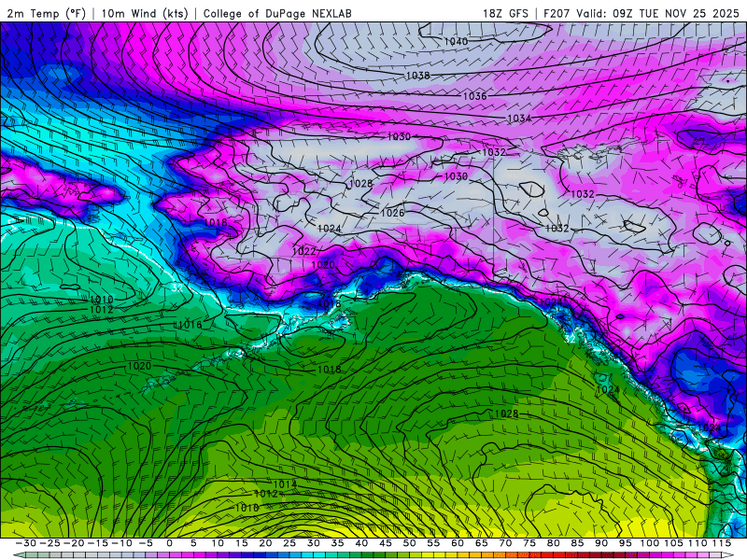Click the 1036 isobar label
Screen dimensions: 747x560
pyautogui.click(x=475, y=96)
